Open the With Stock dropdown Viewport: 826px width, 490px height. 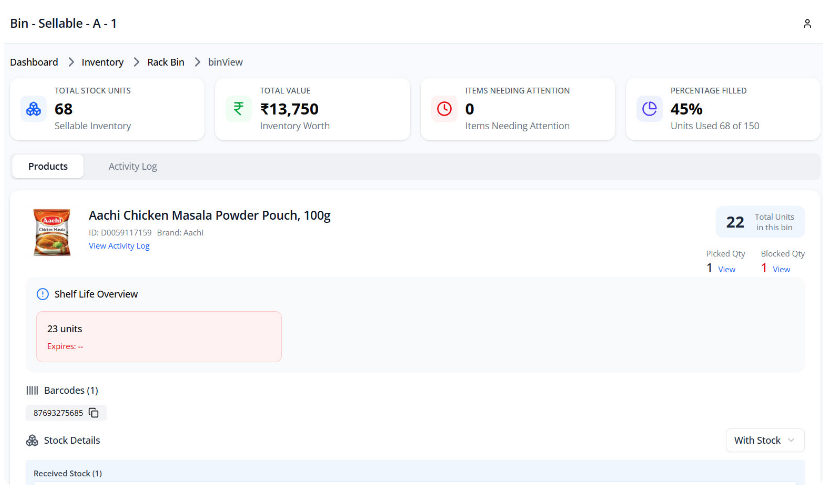coord(765,440)
